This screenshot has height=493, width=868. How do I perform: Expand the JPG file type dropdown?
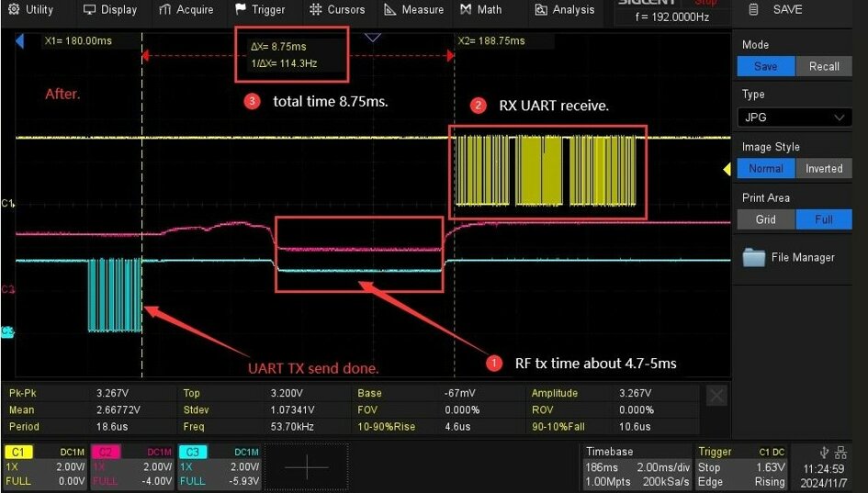795,118
